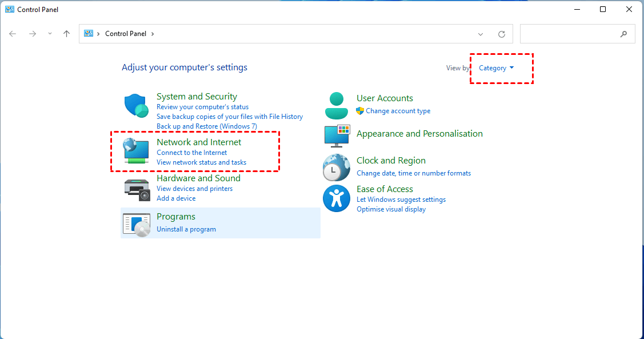Close the Control Panel window

[x=629, y=9]
